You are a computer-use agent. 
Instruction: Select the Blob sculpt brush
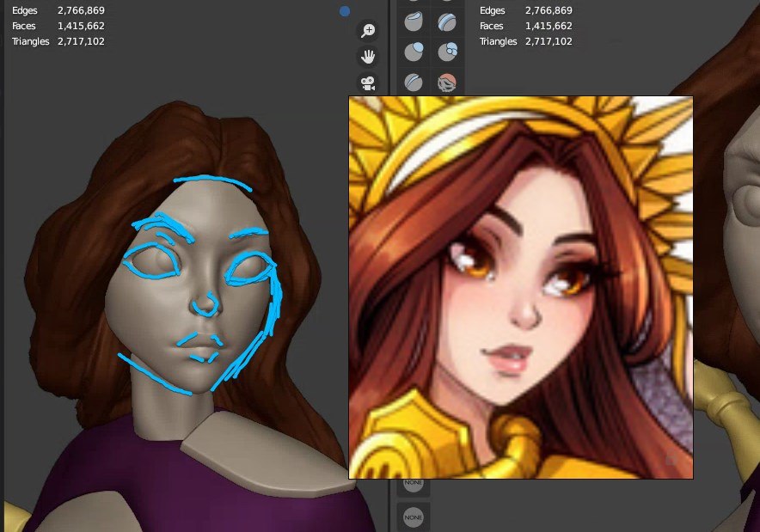point(447,52)
